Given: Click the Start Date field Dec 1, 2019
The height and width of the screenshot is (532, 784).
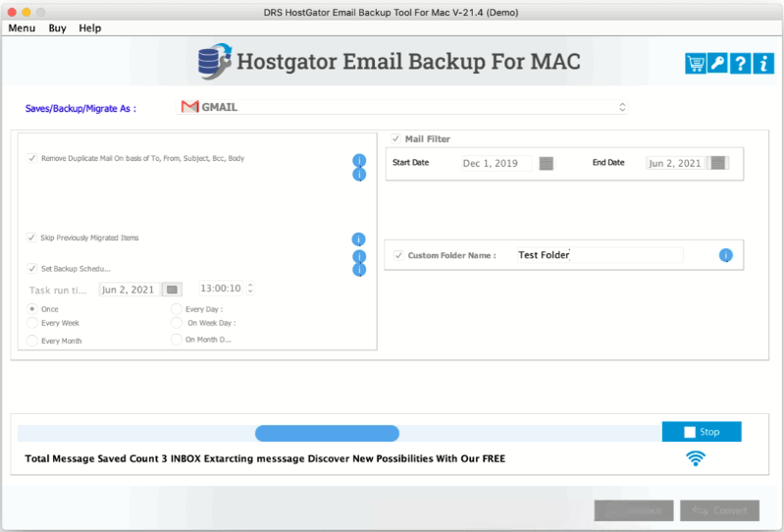Looking at the screenshot, I should 497,163.
